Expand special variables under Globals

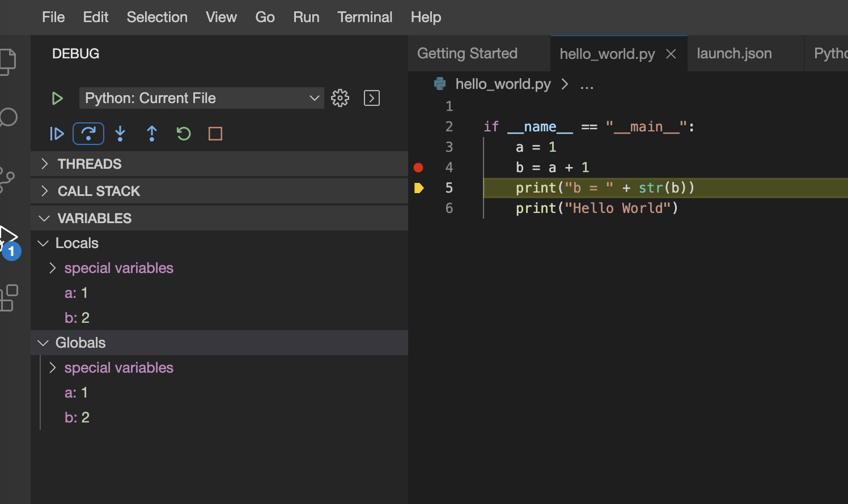[x=52, y=368]
